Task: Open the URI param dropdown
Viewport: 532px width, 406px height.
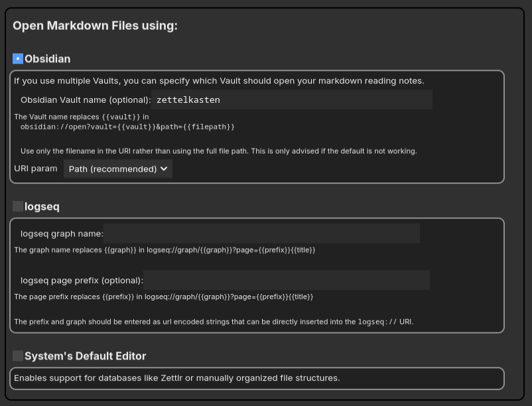Action: (117, 169)
